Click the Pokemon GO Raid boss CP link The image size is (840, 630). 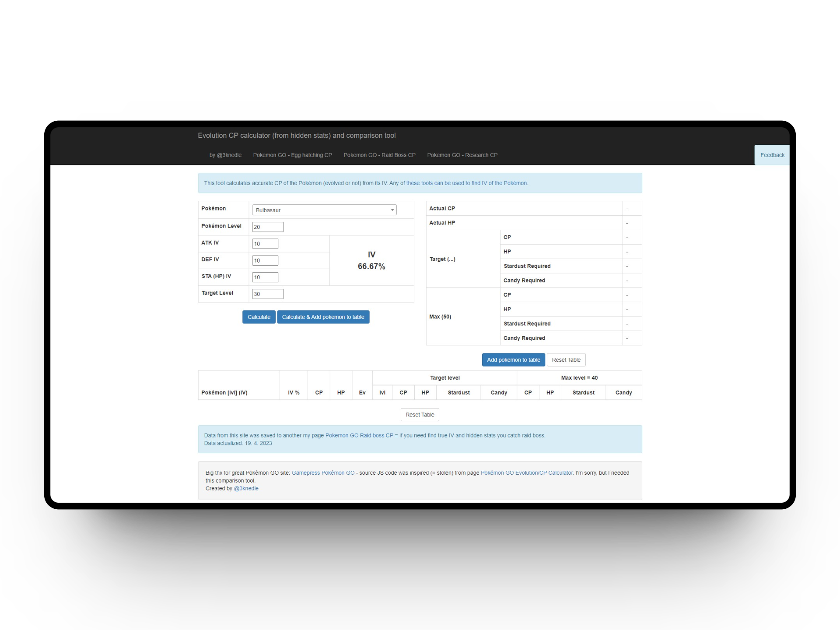pos(359,435)
